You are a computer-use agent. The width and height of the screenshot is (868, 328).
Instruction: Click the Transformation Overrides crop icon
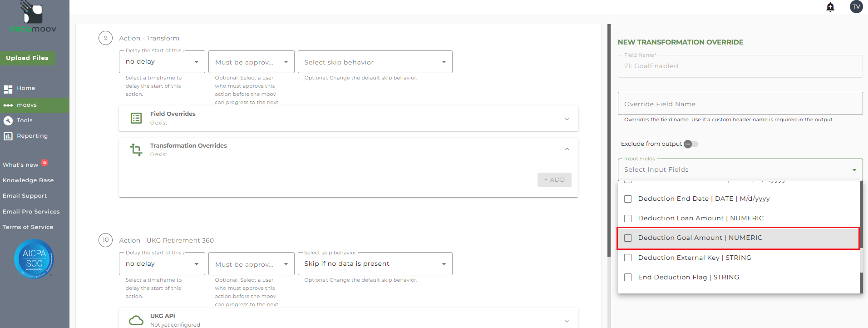(x=136, y=149)
